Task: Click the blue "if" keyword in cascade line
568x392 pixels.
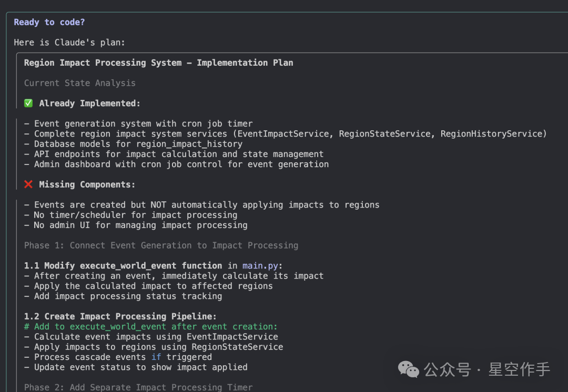Action: 156,357
